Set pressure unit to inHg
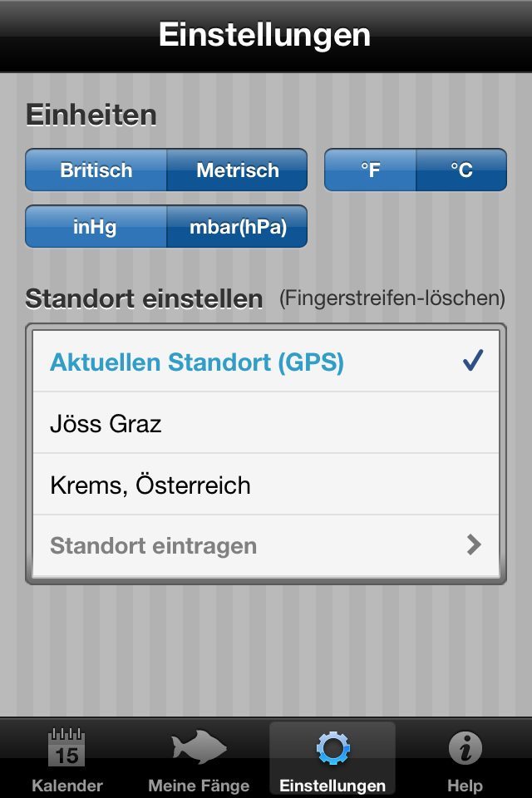Image resolution: width=532 pixels, height=798 pixels. tap(96, 227)
